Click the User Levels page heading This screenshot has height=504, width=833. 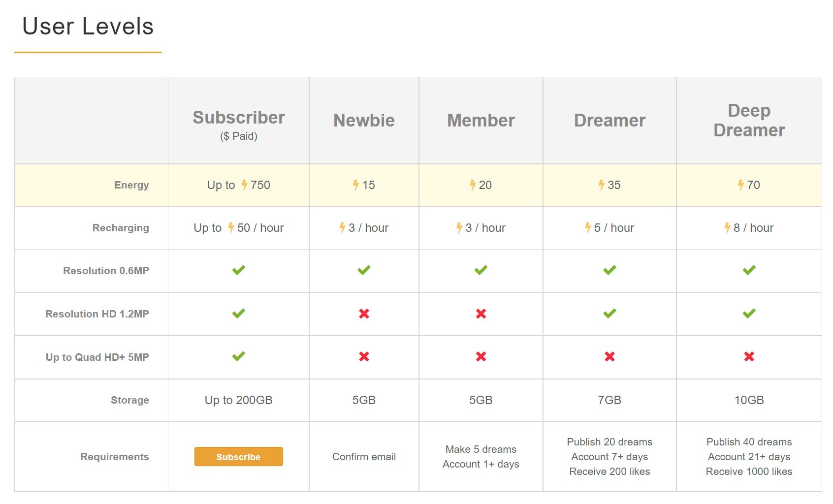click(88, 26)
